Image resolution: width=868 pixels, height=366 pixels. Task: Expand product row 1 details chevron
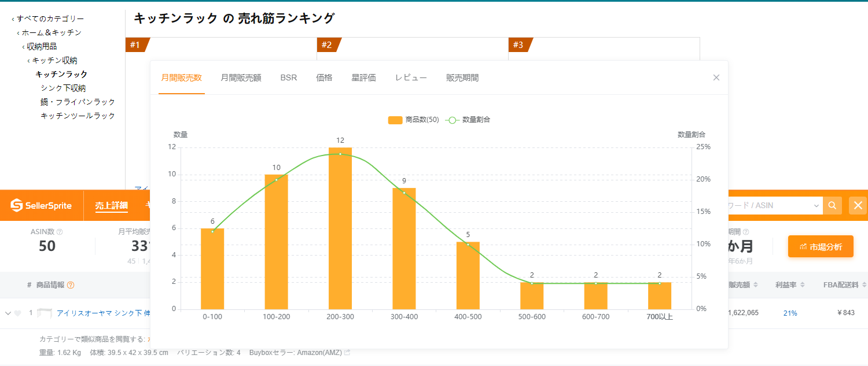coord(8,313)
